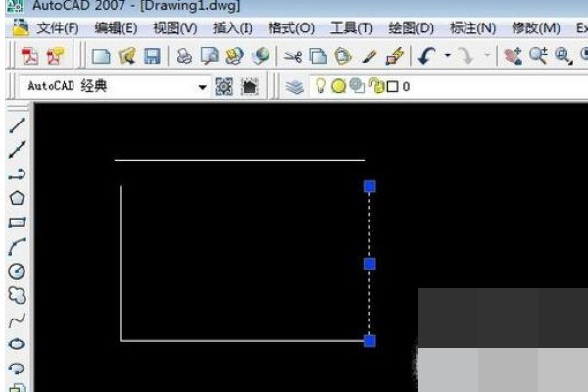Click the Plot Preview icon
Viewport: 588px width, 392px height.
(x=210, y=56)
